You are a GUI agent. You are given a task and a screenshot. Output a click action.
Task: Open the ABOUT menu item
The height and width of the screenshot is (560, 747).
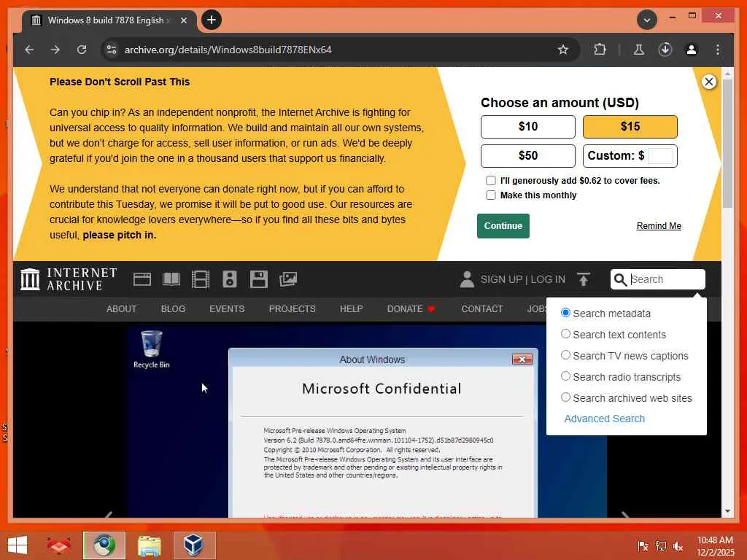[x=122, y=309]
